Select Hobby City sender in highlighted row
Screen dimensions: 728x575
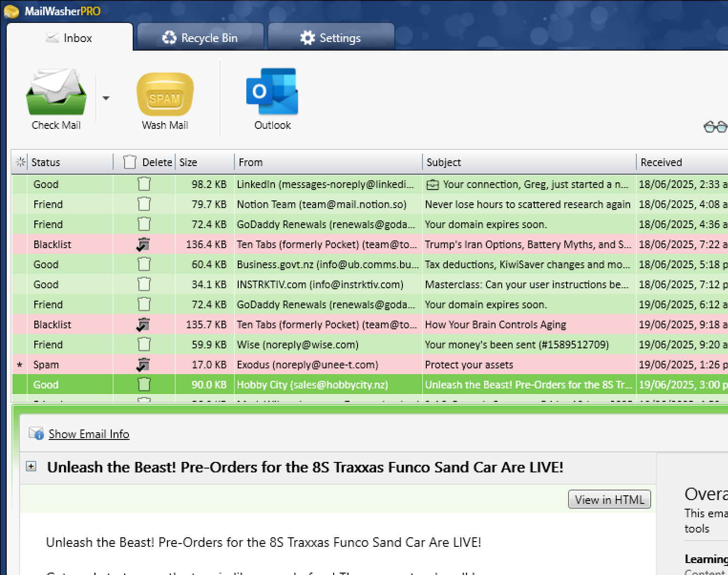(328, 385)
